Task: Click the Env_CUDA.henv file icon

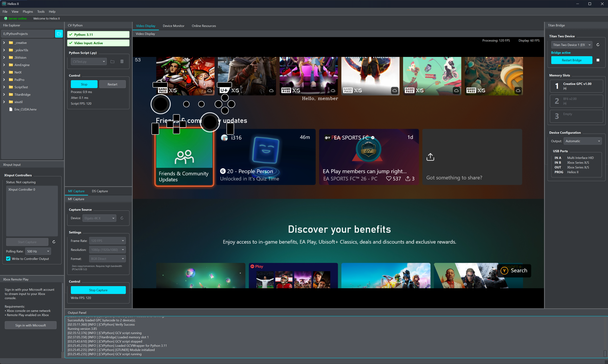Action: pos(11,109)
